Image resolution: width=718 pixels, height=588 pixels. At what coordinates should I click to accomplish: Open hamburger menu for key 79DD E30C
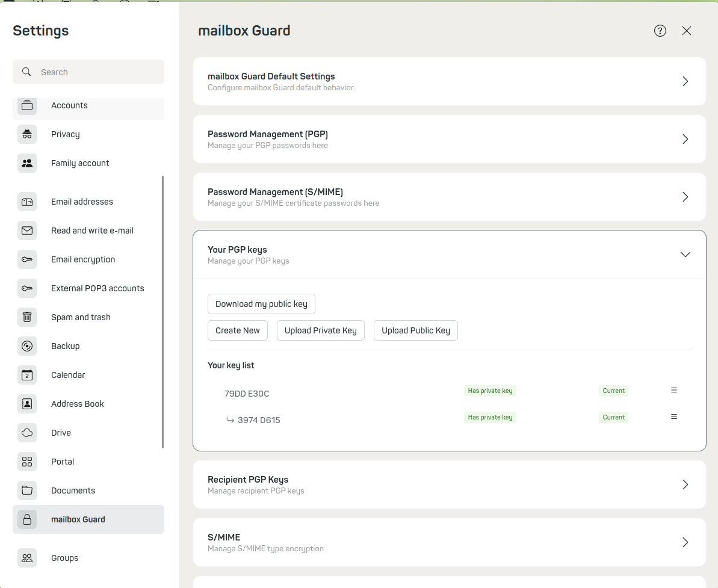pos(674,390)
